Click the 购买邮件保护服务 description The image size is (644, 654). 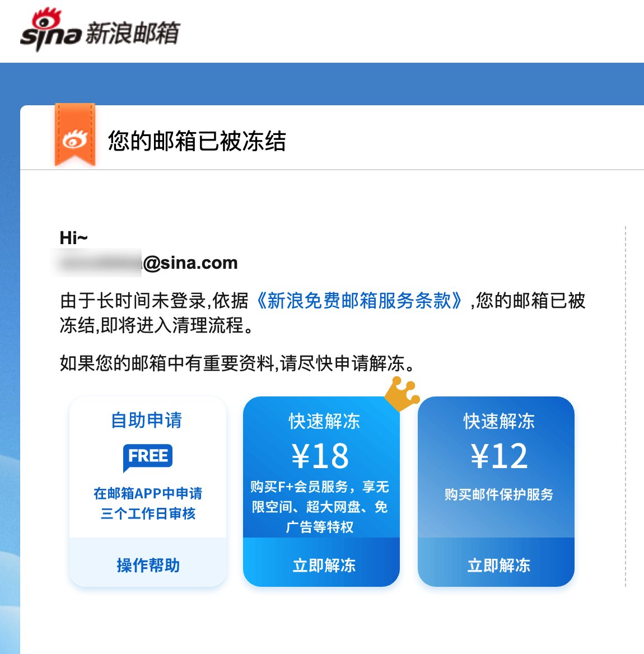(498, 494)
